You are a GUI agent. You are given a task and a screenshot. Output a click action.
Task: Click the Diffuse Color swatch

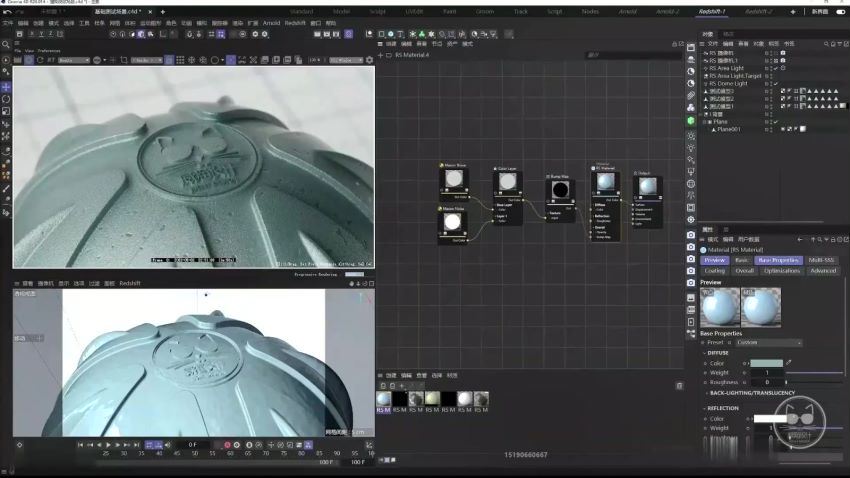point(767,363)
